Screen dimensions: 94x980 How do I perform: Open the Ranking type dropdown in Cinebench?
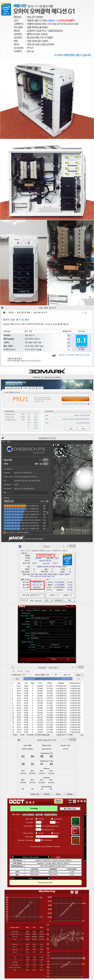click(9, 501)
